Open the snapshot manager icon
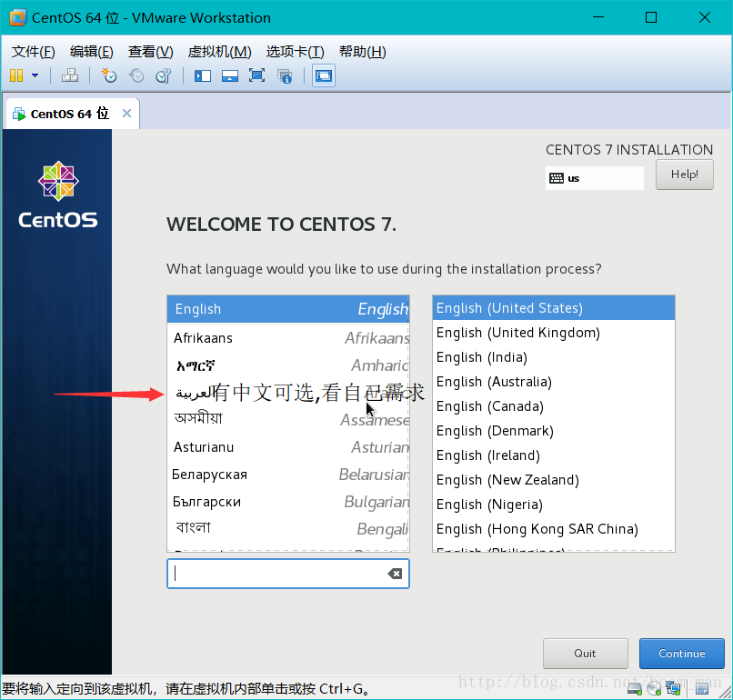 tap(164, 75)
